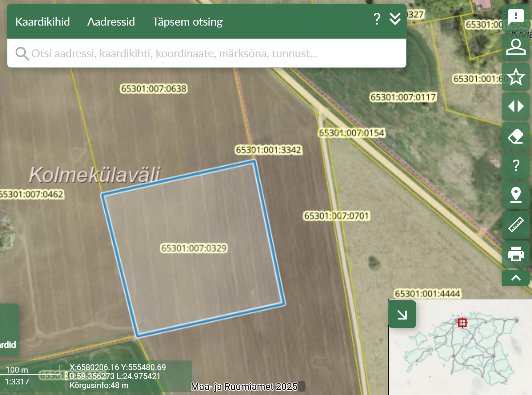Open help question mark in search header
This screenshot has height=395, width=532.
377,19
